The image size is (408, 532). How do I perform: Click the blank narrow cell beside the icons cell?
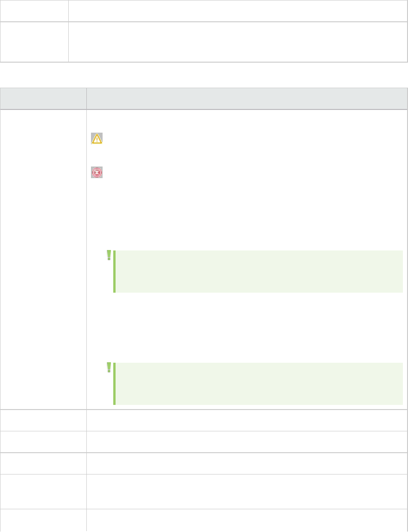[43, 259]
